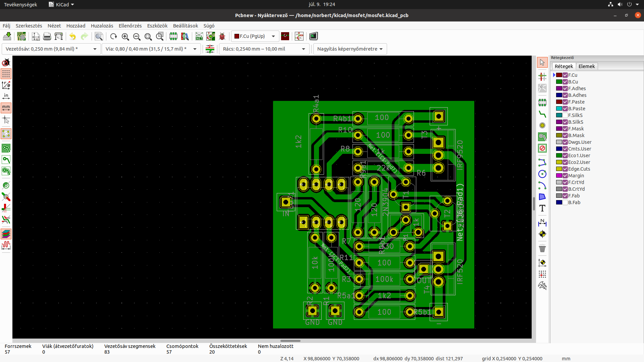This screenshot has width=644, height=362.
Task: Open the Huzalozás menu
Action: pos(102,26)
